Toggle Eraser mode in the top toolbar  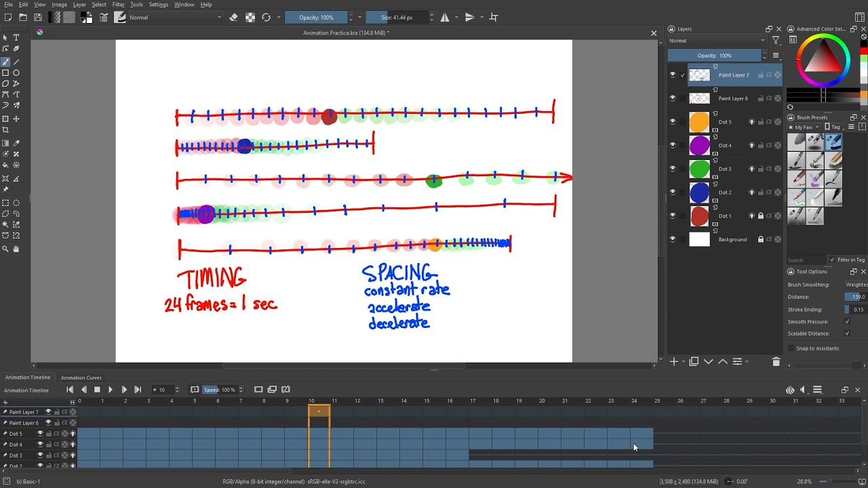tap(234, 18)
